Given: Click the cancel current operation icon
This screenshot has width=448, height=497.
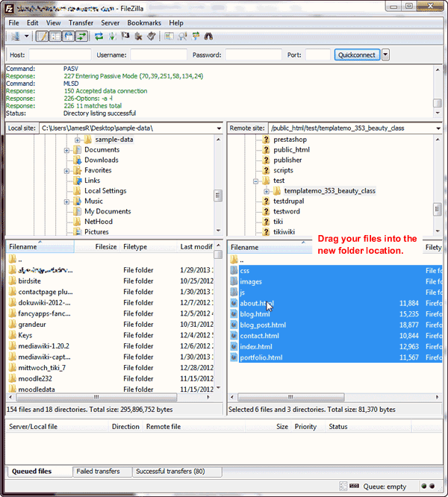Looking at the screenshot, I should (x=125, y=36).
